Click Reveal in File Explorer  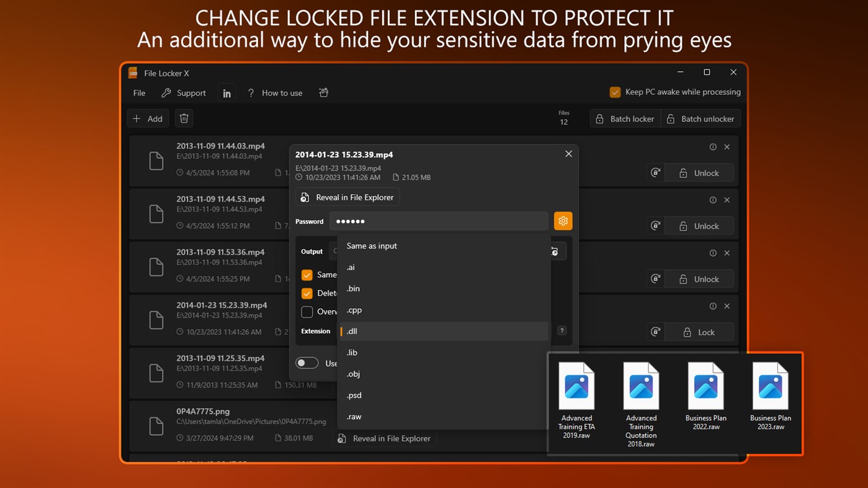pos(347,197)
